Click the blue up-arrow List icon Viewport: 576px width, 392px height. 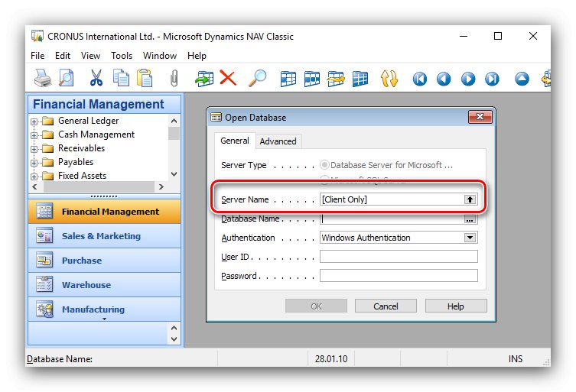point(522,79)
